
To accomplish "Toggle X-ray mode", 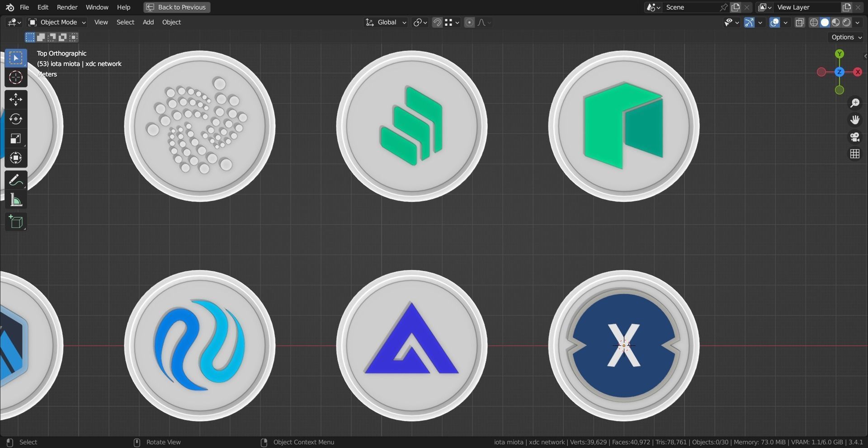I will (799, 22).
